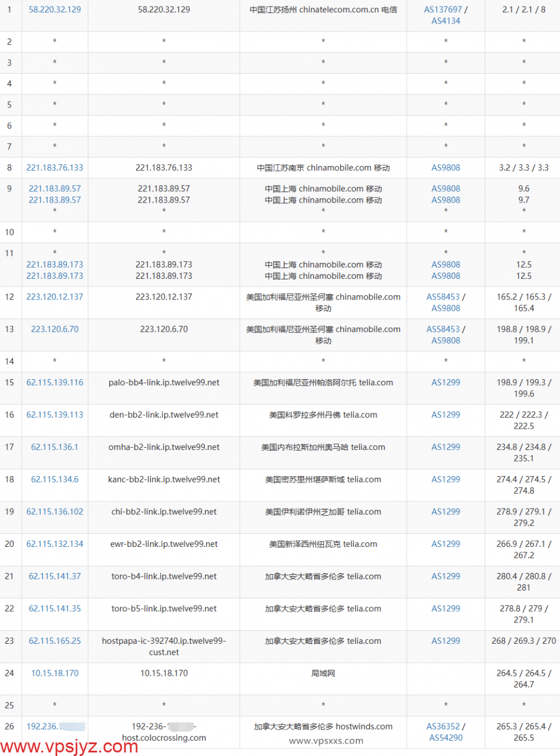Click latency value 165.2 / 165.3 / 165.4

point(524,302)
